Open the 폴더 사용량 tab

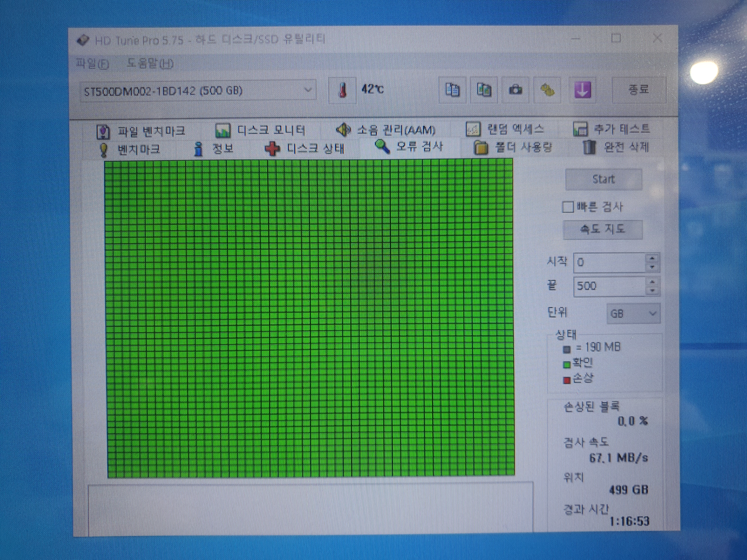coord(513,147)
